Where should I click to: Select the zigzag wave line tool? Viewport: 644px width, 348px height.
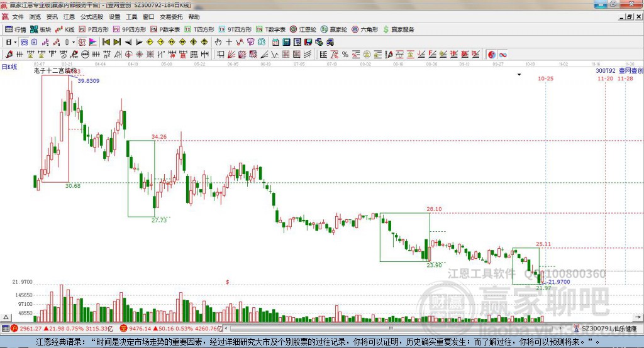274,54
